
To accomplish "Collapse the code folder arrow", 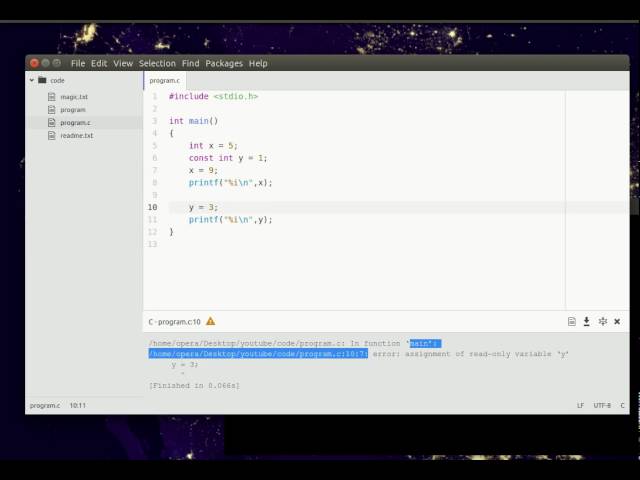I will 31,80.
